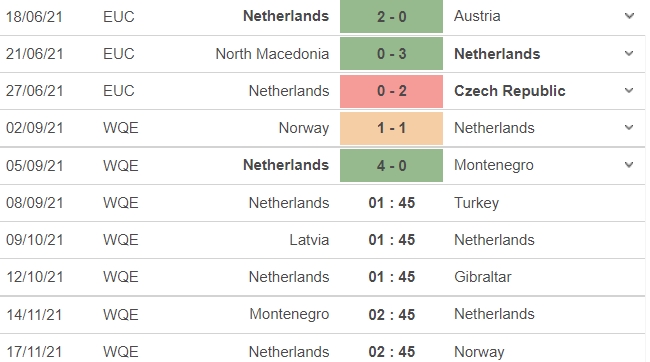Select the 02 : 45 kickoff for Montenegro-Netherlands
650x362 pixels.
[391, 314]
